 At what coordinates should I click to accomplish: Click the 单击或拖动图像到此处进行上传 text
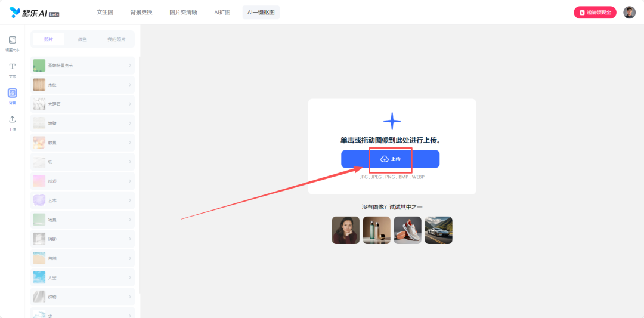[x=390, y=141]
